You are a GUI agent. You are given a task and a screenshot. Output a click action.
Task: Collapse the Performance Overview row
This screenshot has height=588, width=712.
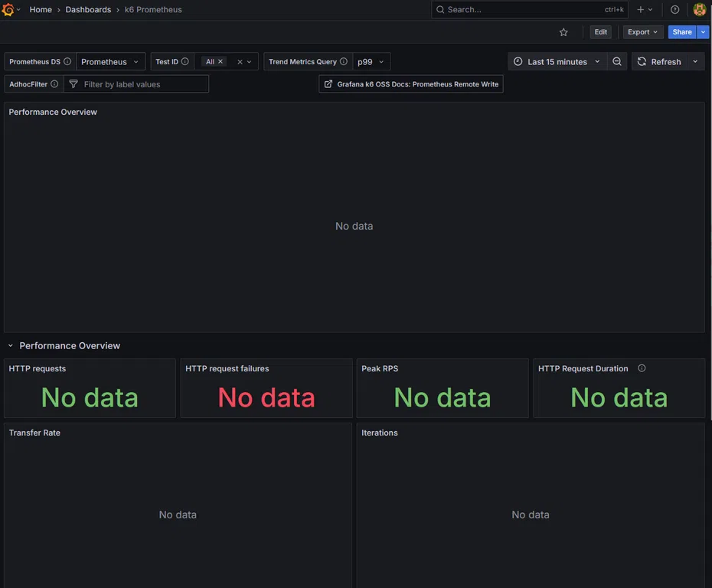(x=11, y=346)
